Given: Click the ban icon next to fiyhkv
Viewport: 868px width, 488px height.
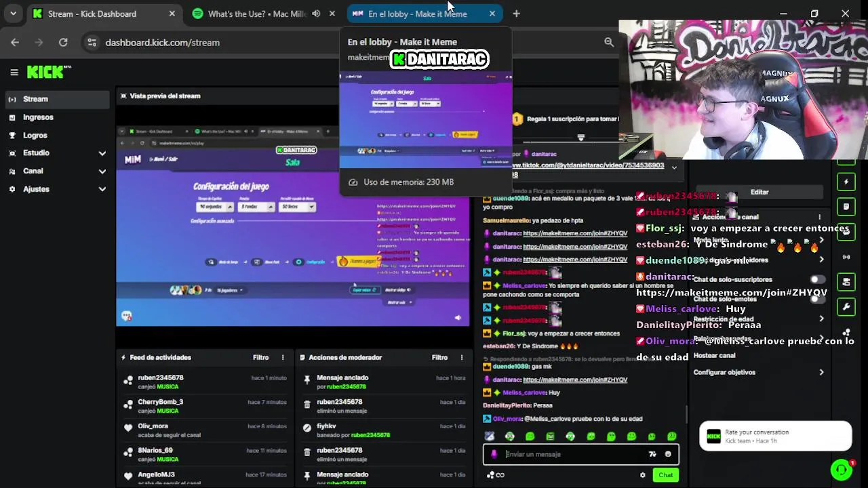Looking at the screenshot, I should pos(307,428).
